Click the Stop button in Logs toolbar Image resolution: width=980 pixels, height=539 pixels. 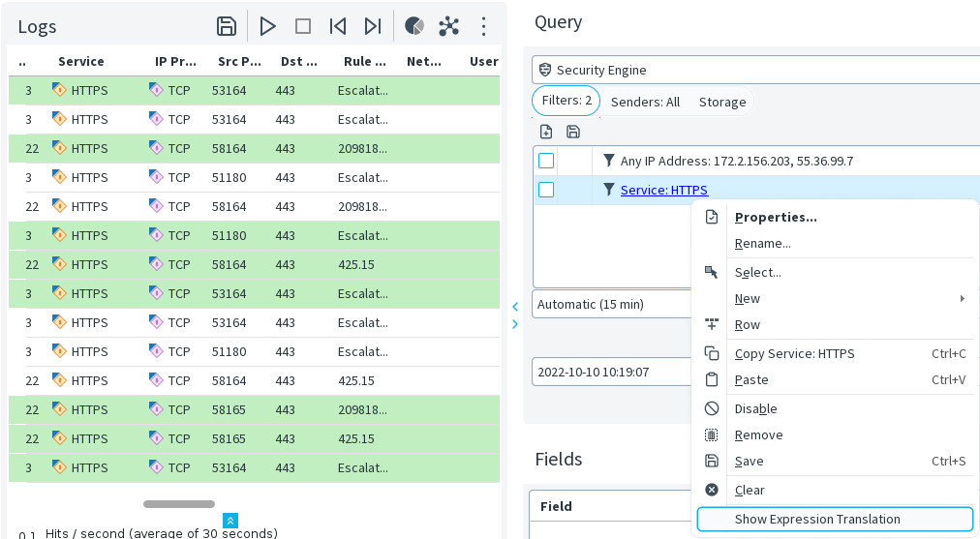pyautogui.click(x=303, y=26)
